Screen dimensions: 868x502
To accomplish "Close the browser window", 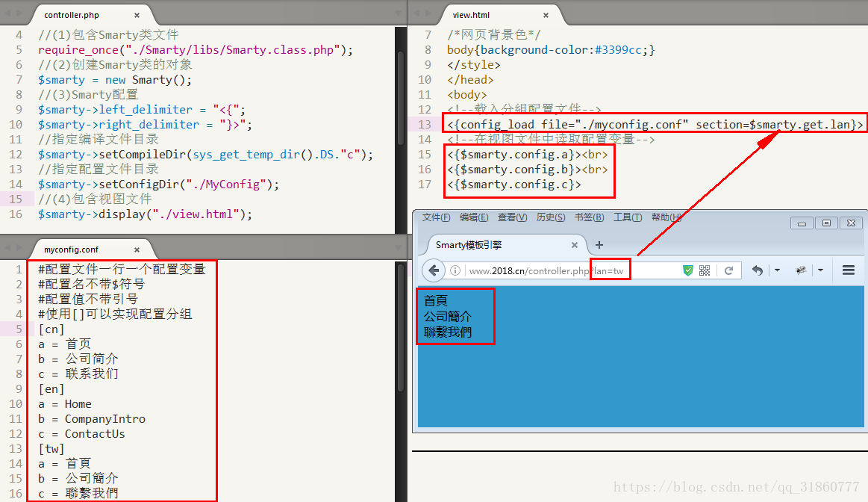I will point(852,223).
